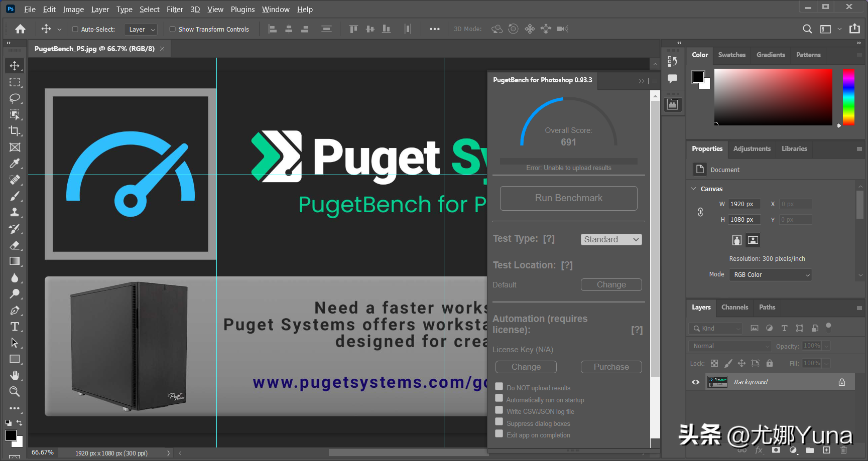Viewport: 868px width, 461px height.
Task: Click the Automation help [?] link
Action: [637, 330]
